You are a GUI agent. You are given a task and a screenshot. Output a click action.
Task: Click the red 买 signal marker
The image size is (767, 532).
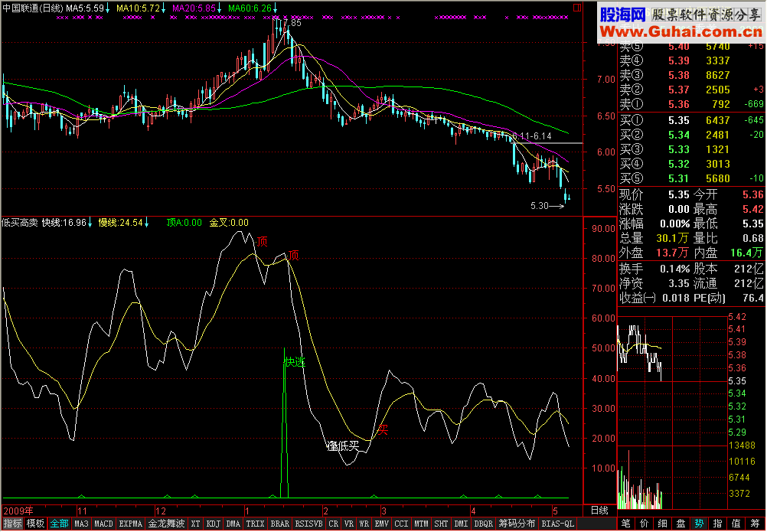tap(383, 430)
